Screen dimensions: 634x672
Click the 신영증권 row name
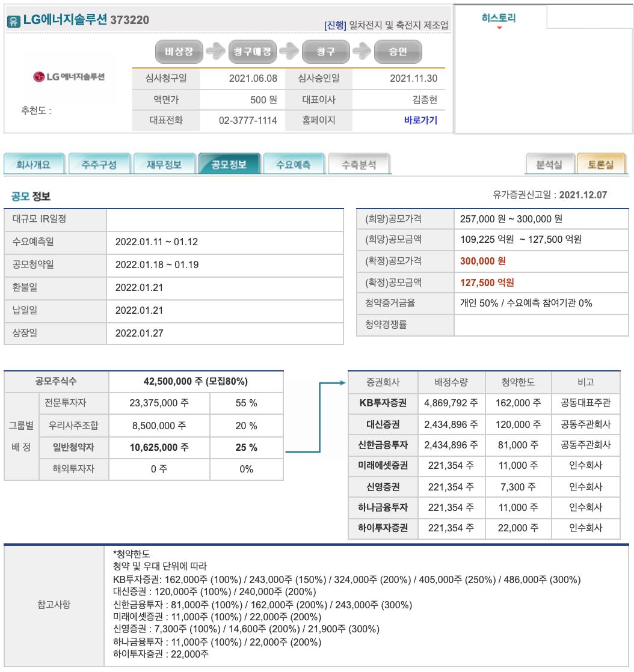pyautogui.click(x=383, y=487)
